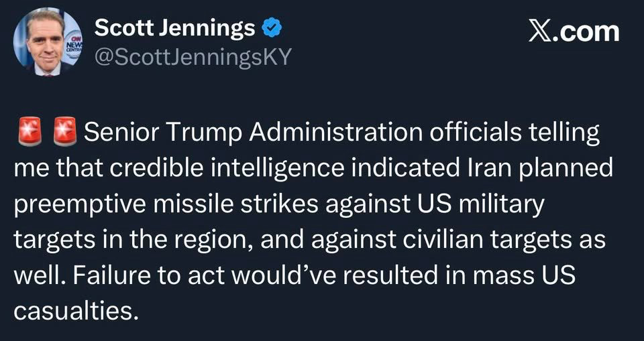Open the @ScottJenningsKY handle link
Image resolution: width=644 pixels, height=341 pixels.
tap(193, 58)
